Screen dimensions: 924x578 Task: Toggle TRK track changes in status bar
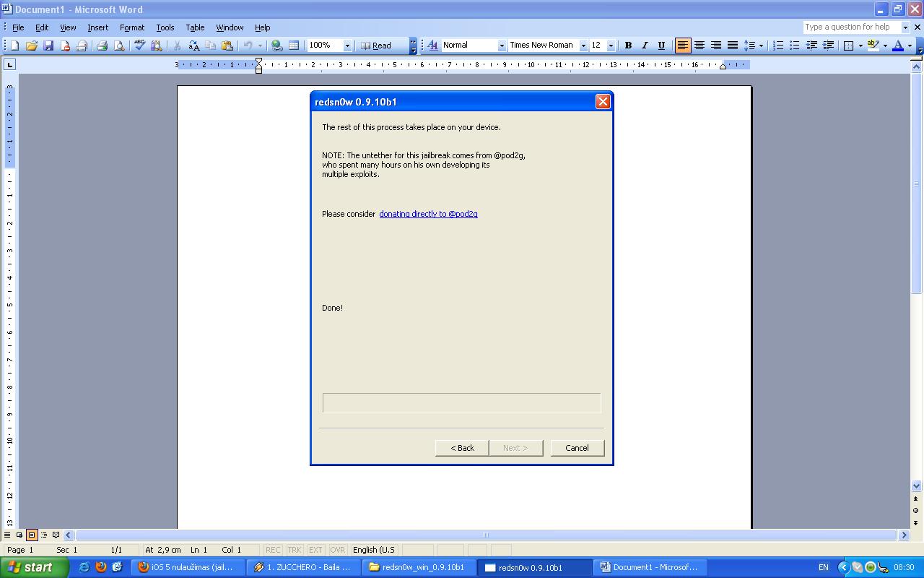coord(295,550)
